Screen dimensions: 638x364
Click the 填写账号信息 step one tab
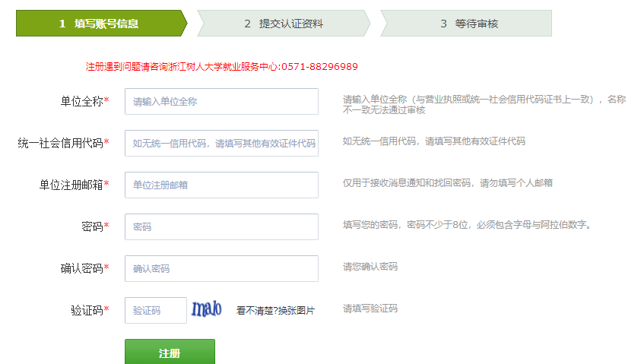(99, 24)
